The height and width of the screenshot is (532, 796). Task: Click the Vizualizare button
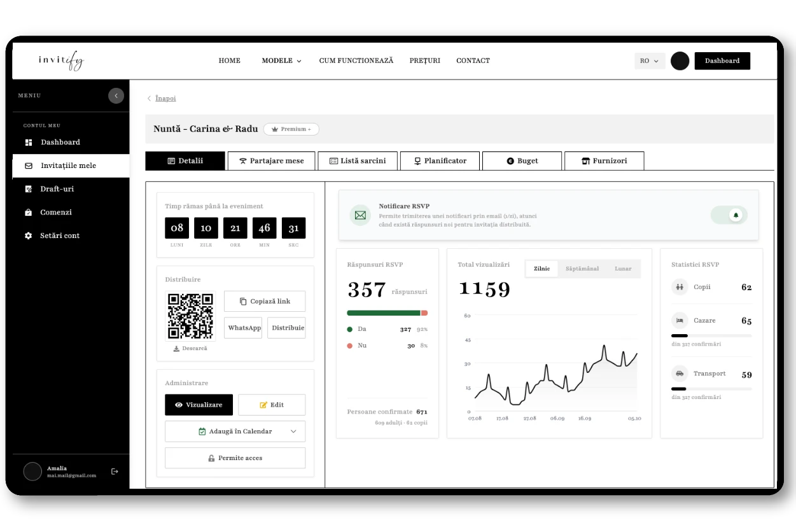(199, 405)
